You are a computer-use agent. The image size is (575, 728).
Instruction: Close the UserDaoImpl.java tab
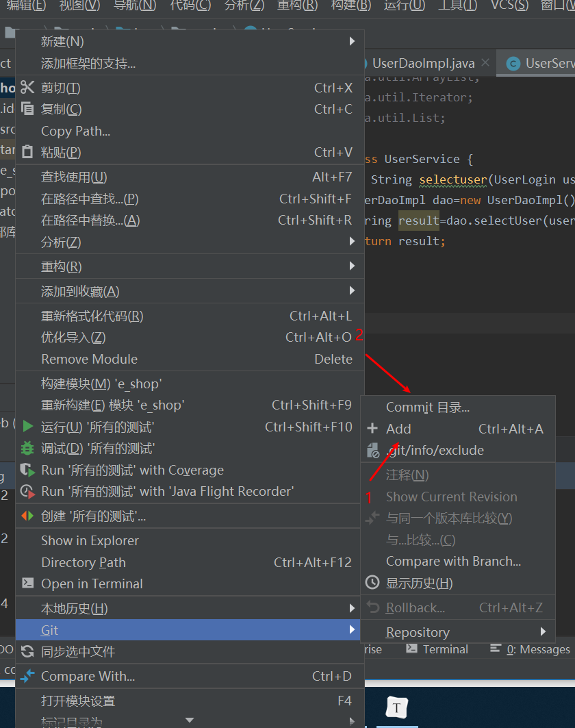click(x=485, y=62)
